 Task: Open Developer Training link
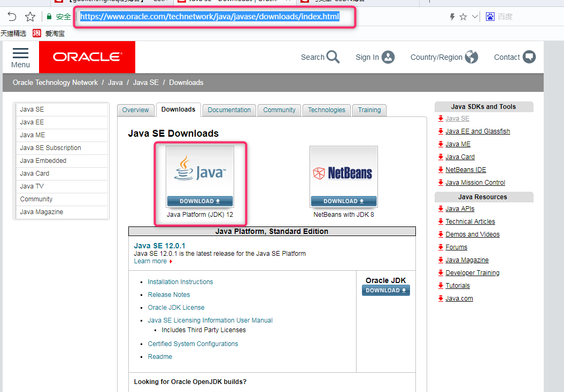point(472,273)
